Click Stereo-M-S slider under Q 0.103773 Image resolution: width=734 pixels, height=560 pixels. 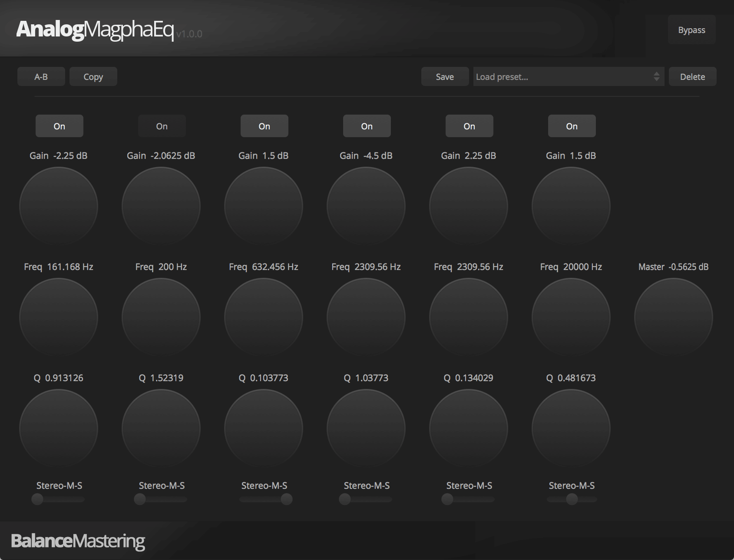coord(266,499)
